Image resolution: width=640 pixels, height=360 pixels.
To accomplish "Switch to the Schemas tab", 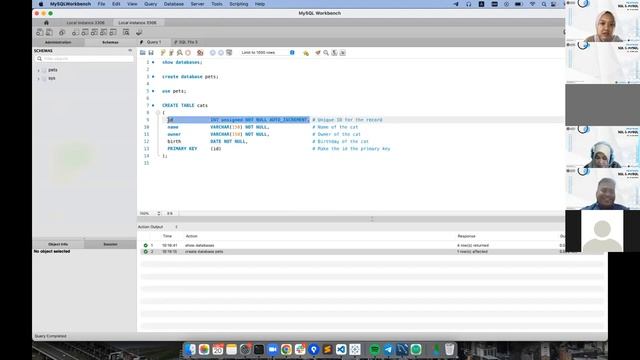I will pos(110,42).
